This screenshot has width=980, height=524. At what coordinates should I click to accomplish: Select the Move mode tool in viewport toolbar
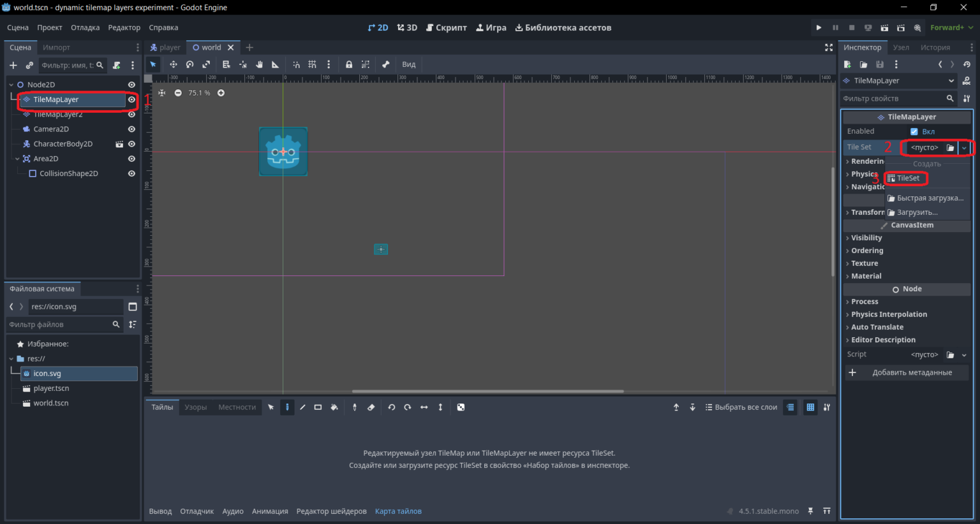click(173, 64)
